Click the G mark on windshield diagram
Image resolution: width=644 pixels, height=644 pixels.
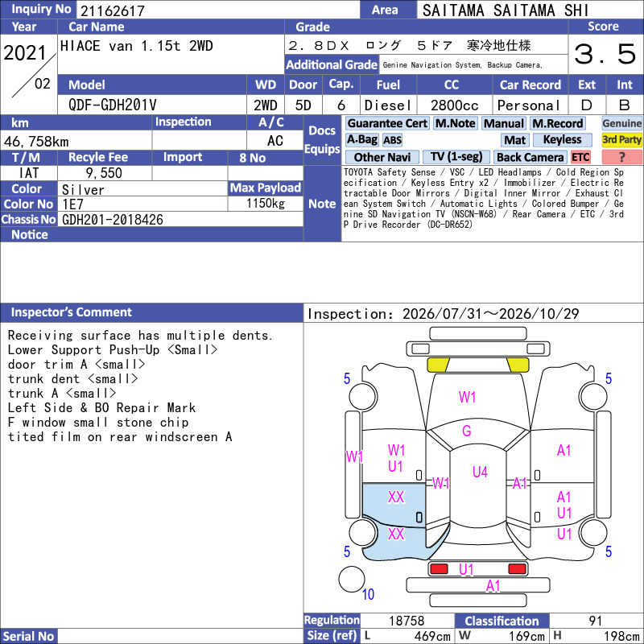467,431
